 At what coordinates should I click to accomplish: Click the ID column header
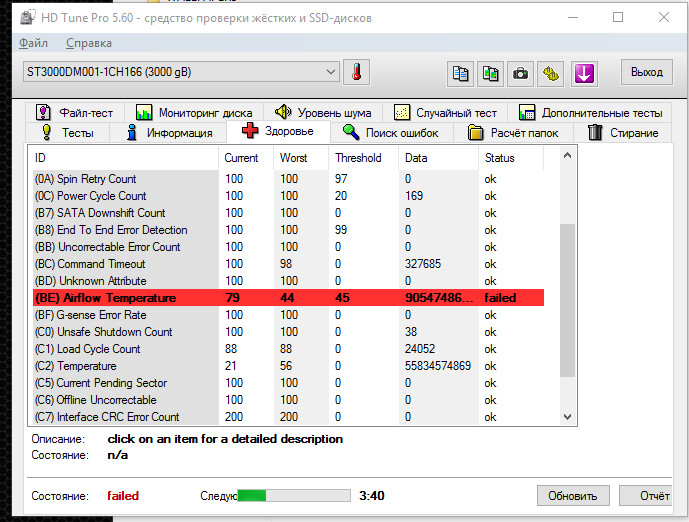tap(125, 158)
